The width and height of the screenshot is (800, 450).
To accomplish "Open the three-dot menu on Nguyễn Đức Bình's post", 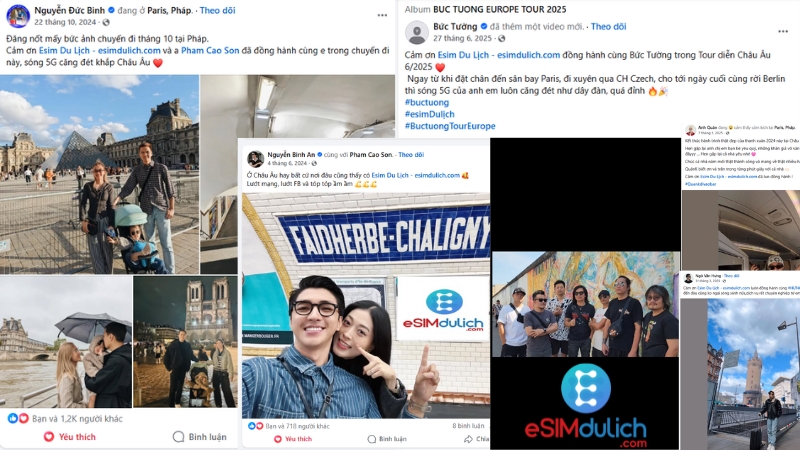I will 382,15.
